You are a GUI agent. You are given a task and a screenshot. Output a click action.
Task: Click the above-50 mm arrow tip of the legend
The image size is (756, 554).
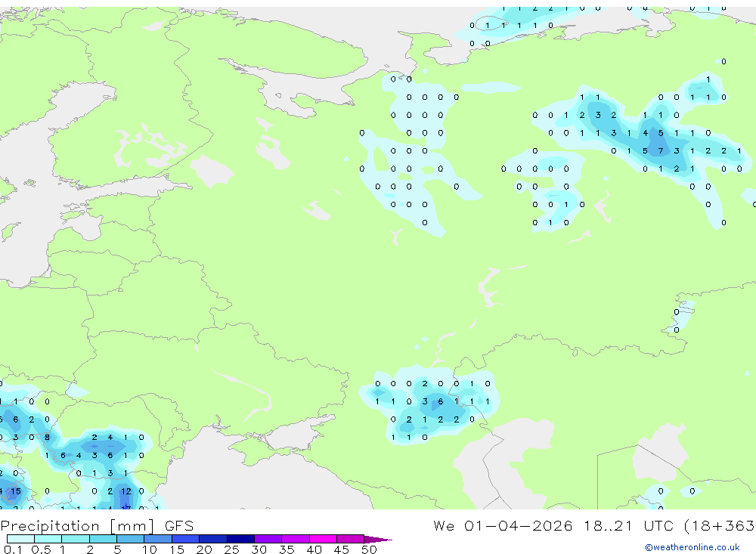point(378,539)
